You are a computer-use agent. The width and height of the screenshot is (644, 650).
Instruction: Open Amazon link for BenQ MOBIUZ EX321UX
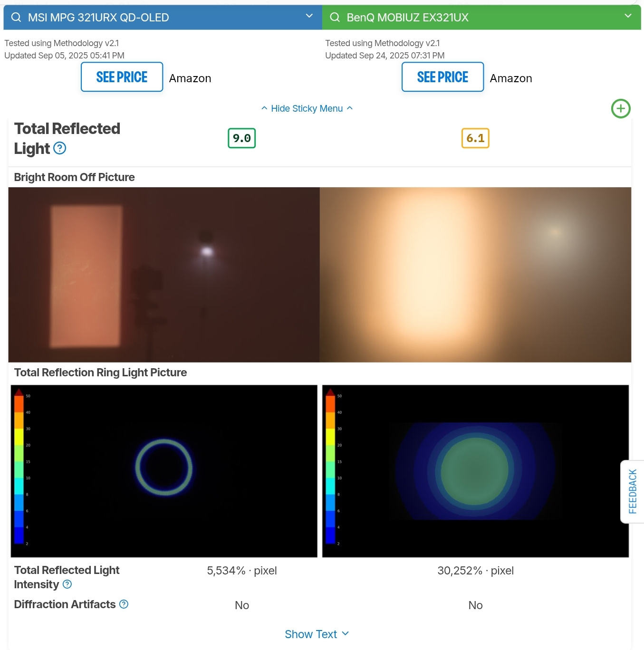coord(511,78)
